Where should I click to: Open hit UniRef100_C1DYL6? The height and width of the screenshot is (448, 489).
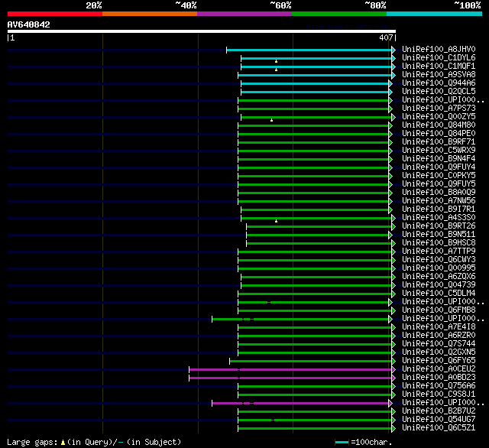(x=439, y=57)
